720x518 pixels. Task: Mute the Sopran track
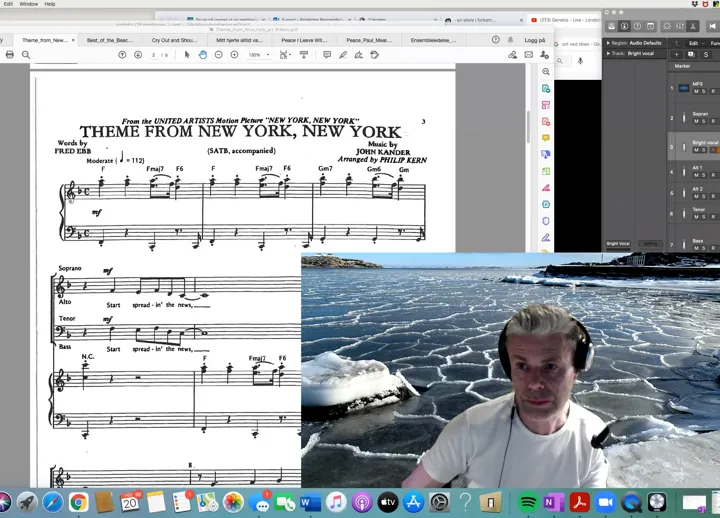(696, 124)
